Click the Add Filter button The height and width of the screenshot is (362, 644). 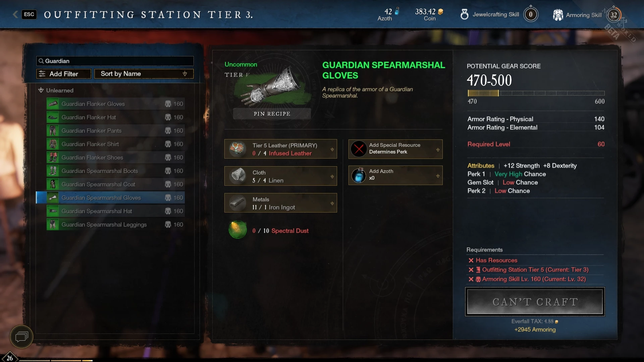point(64,74)
